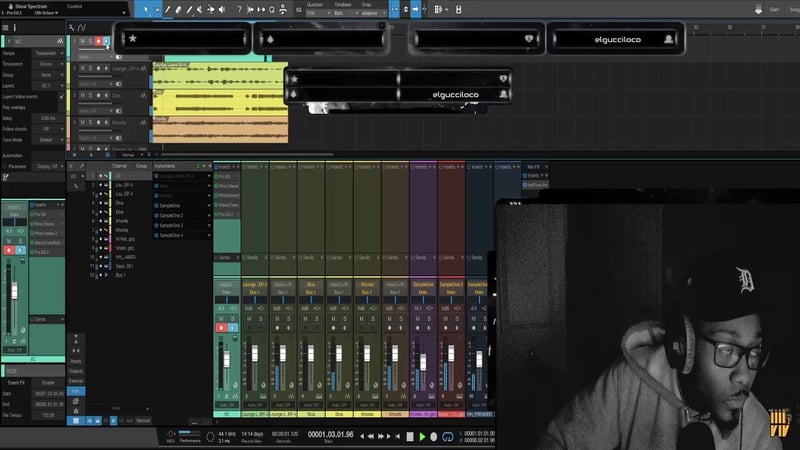Open the Group None dropdown in inspector
This screenshot has width=800, height=450.
48,75
